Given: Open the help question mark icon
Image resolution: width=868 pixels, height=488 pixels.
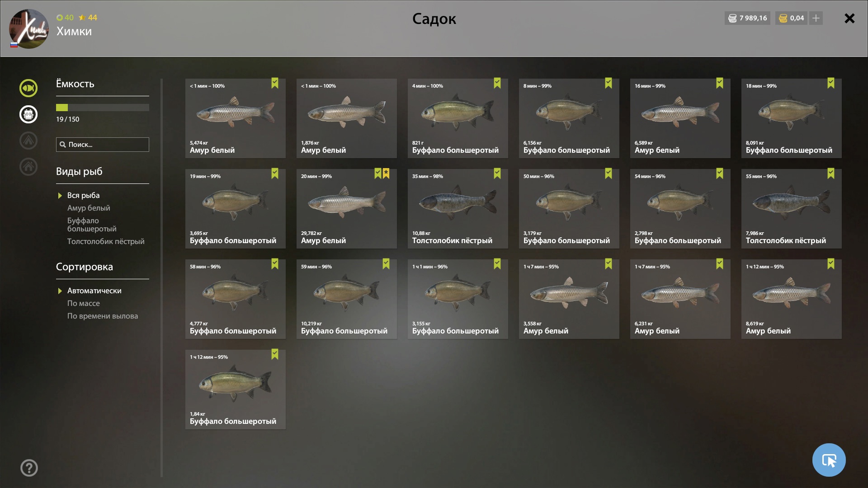Looking at the screenshot, I should pos(29,468).
